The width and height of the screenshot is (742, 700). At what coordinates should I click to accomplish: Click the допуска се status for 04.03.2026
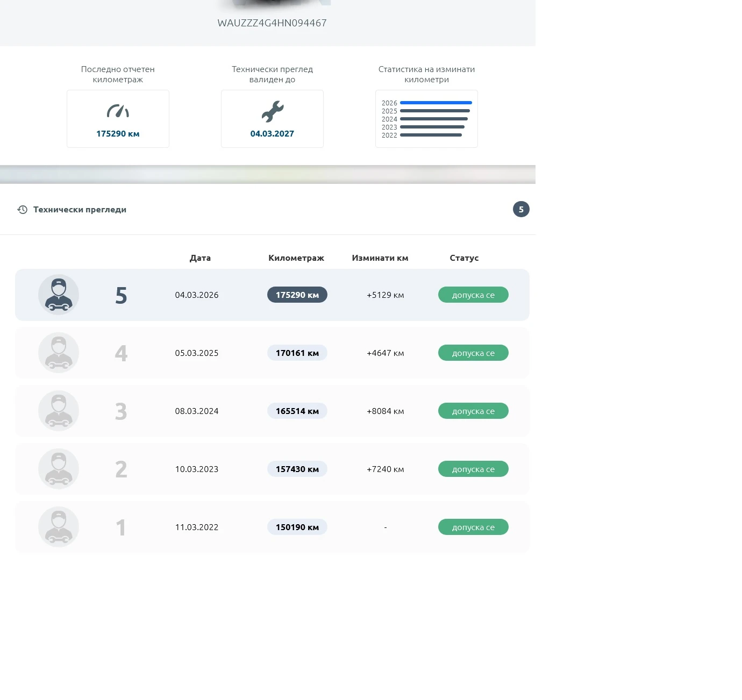[473, 295]
